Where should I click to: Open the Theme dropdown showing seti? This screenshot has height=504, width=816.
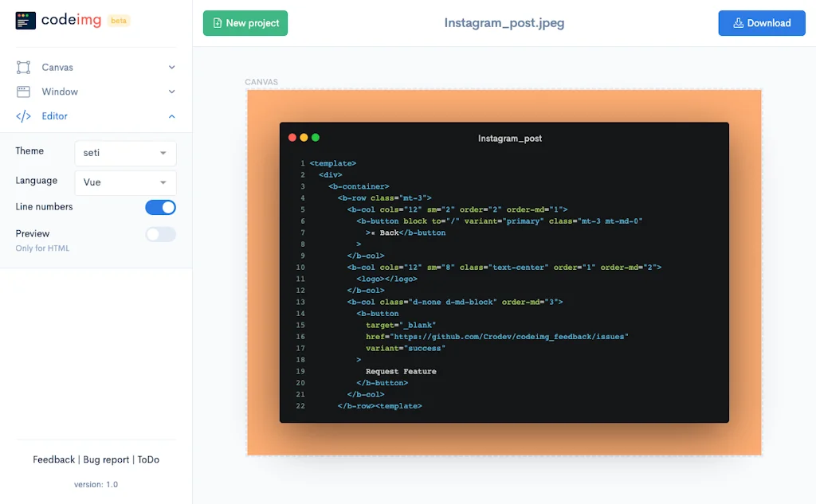pos(124,153)
